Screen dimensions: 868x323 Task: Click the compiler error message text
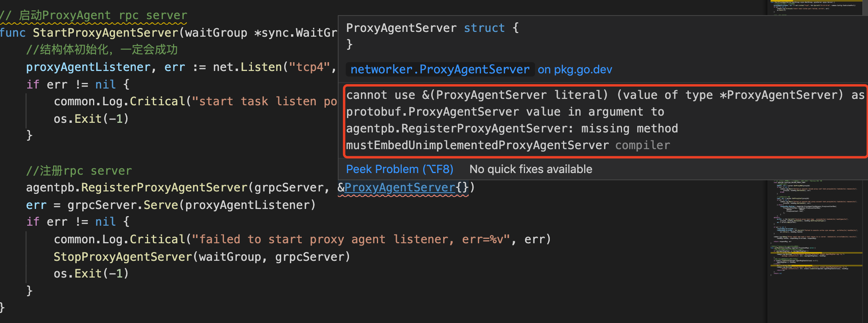604,120
